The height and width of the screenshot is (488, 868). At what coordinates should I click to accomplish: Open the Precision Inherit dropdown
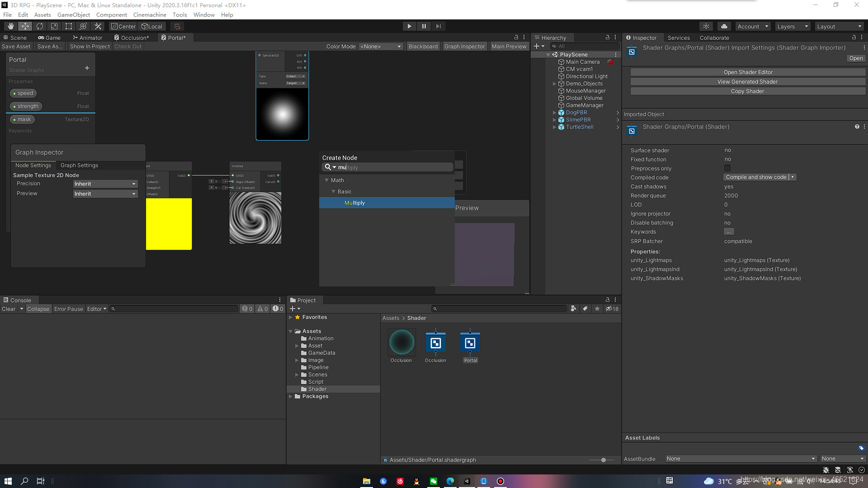105,184
